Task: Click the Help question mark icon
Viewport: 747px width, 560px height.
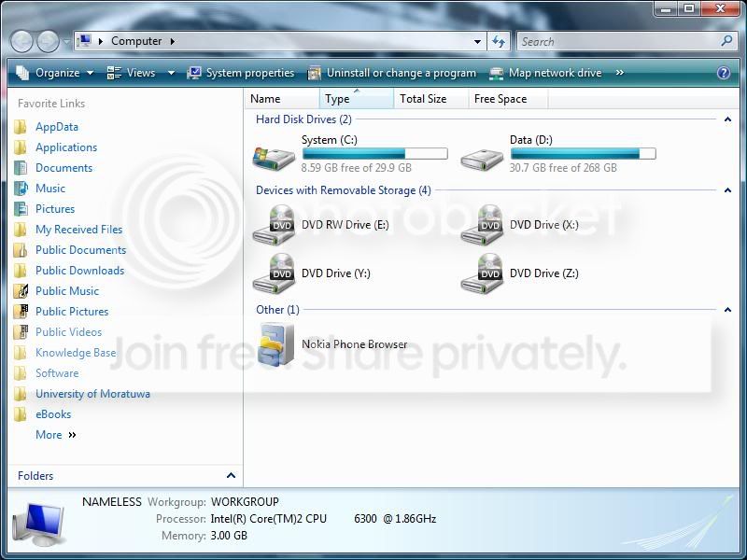Action: [723, 73]
